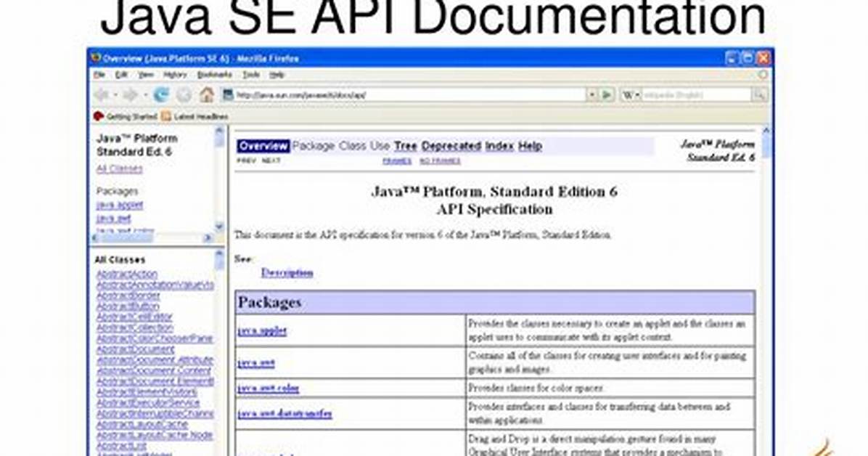The image size is (868, 456).
Task: Click the green Go arrow button
Action: click(x=607, y=94)
